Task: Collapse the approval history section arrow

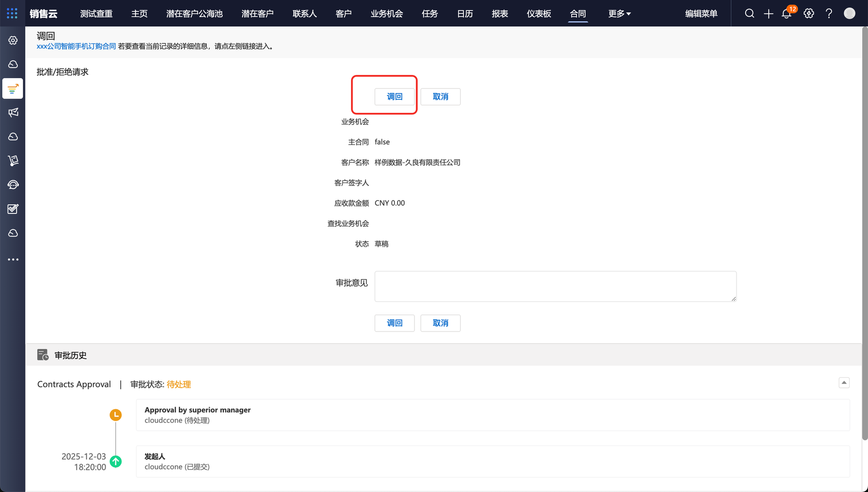Action: point(844,383)
